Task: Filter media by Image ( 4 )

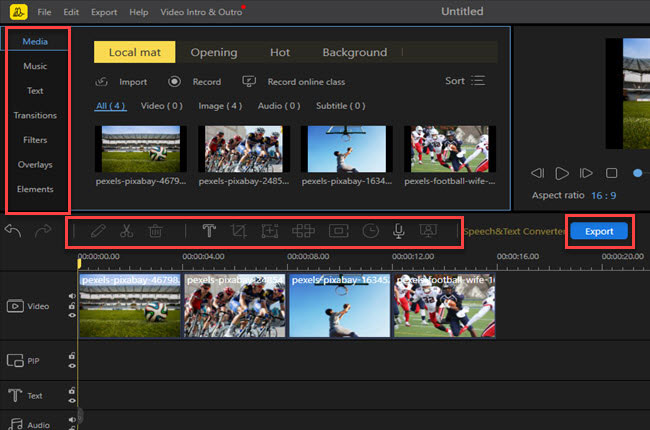Action: (x=220, y=106)
